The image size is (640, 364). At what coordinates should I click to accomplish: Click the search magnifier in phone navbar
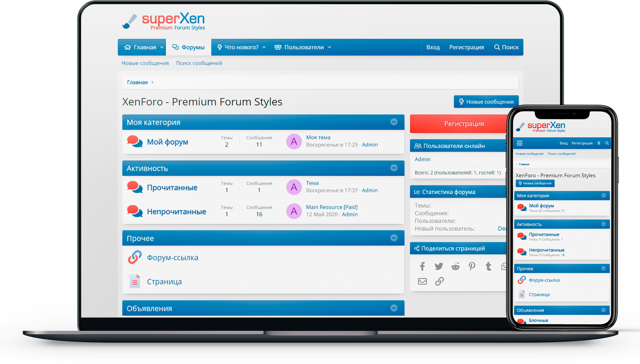(607, 143)
